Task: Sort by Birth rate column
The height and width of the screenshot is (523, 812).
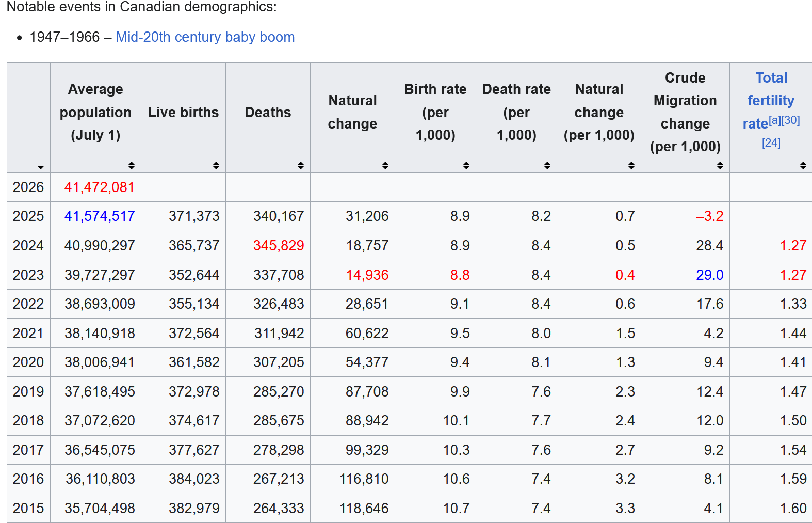Action: [x=466, y=165]
